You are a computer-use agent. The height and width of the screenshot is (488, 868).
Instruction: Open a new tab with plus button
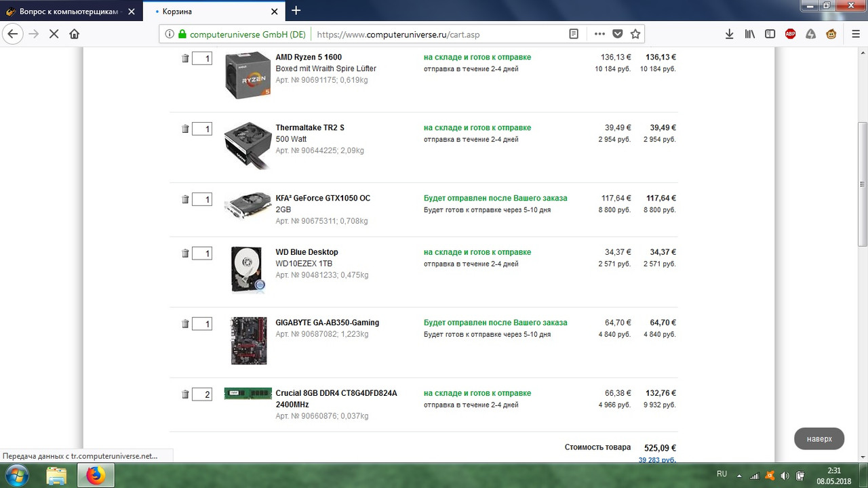pos(296,11)
